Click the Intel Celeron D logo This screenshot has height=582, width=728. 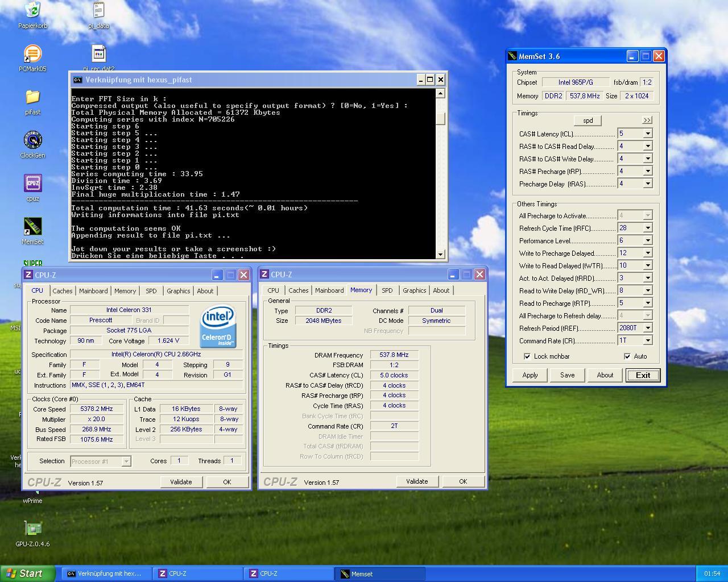tap(218, 327)
